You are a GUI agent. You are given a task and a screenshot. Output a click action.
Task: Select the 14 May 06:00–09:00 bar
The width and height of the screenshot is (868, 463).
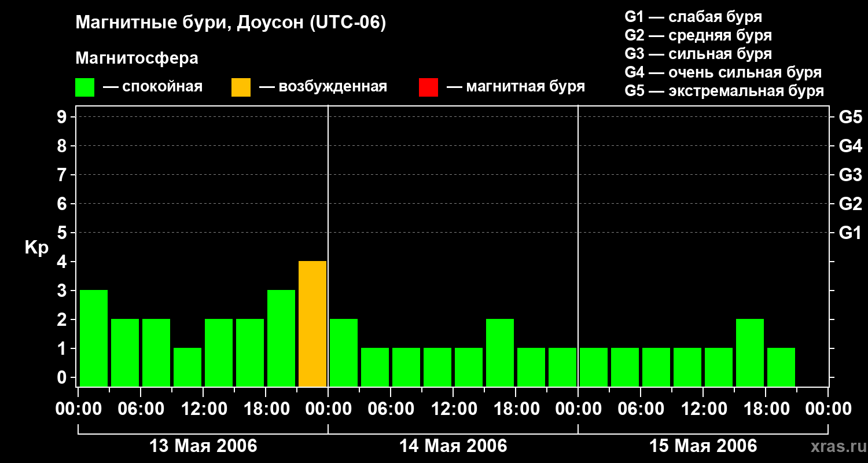tap(406, 367)
